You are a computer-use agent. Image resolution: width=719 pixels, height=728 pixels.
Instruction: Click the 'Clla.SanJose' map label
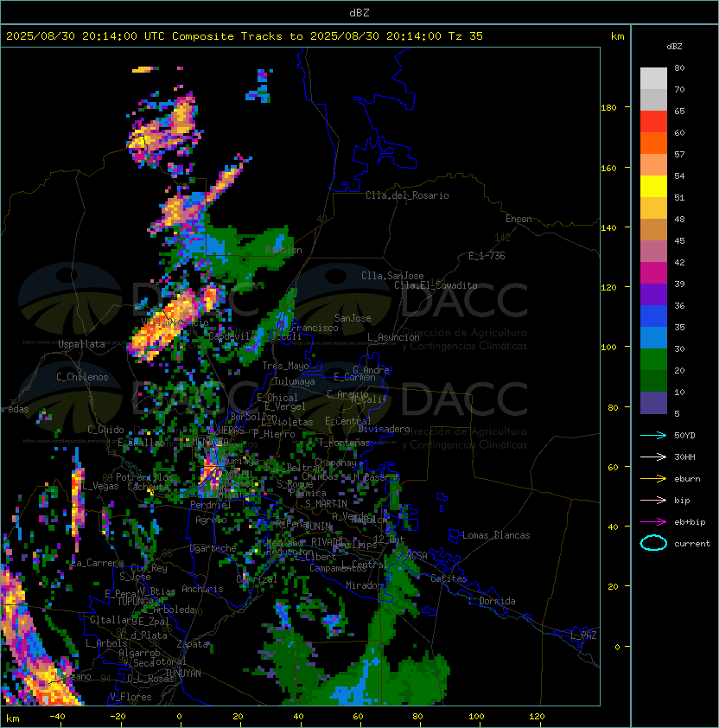(x=392, y=276)
